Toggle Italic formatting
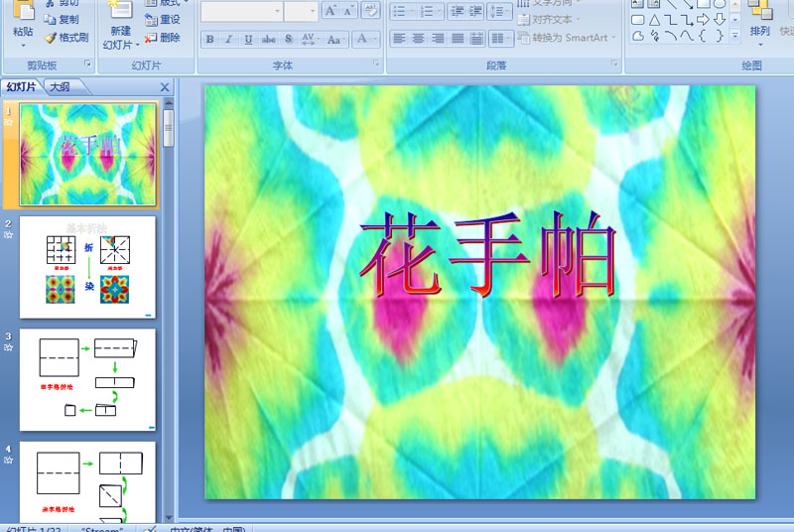794x532 pixels. pyautogui.click(x=229, y=39)
